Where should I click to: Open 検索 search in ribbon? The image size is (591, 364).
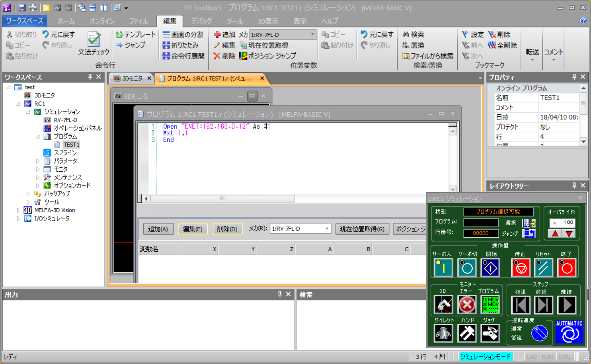coord(413,34)
